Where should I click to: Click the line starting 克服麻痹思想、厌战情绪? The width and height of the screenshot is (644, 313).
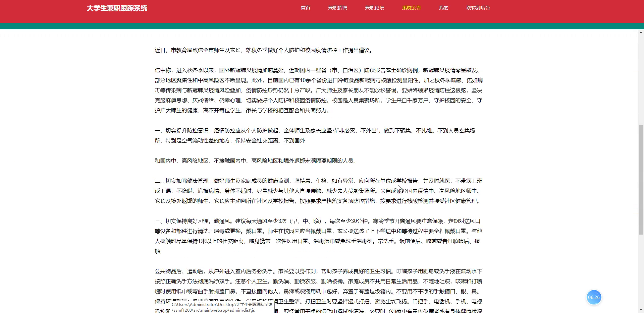click(x=318, y=101)
